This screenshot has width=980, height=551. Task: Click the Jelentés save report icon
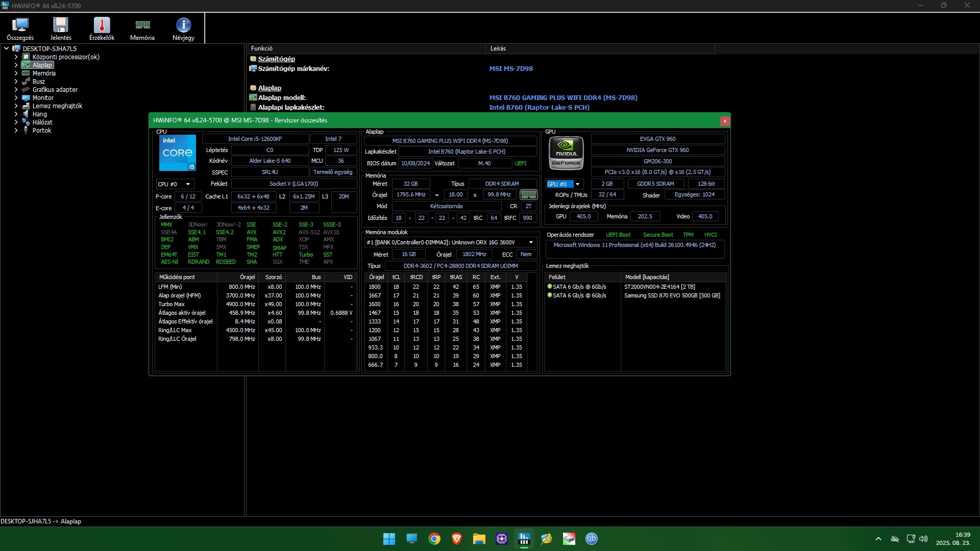61,29
